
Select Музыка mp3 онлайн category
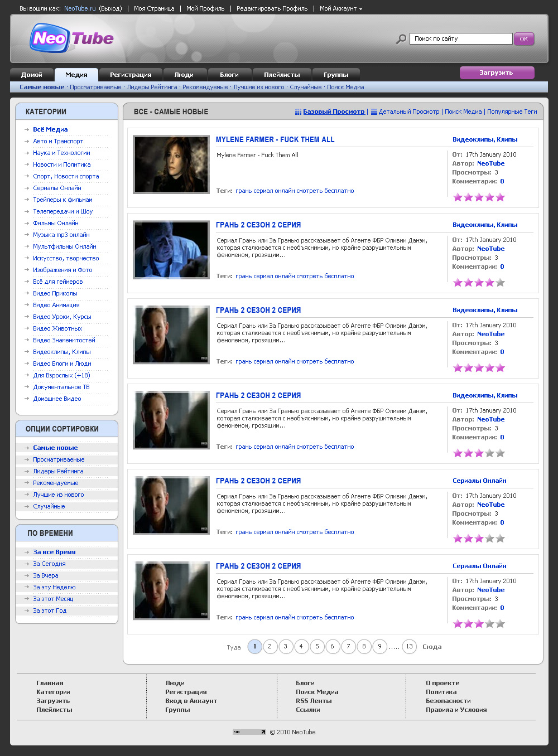pyautogui.click(x=61, y=235)
